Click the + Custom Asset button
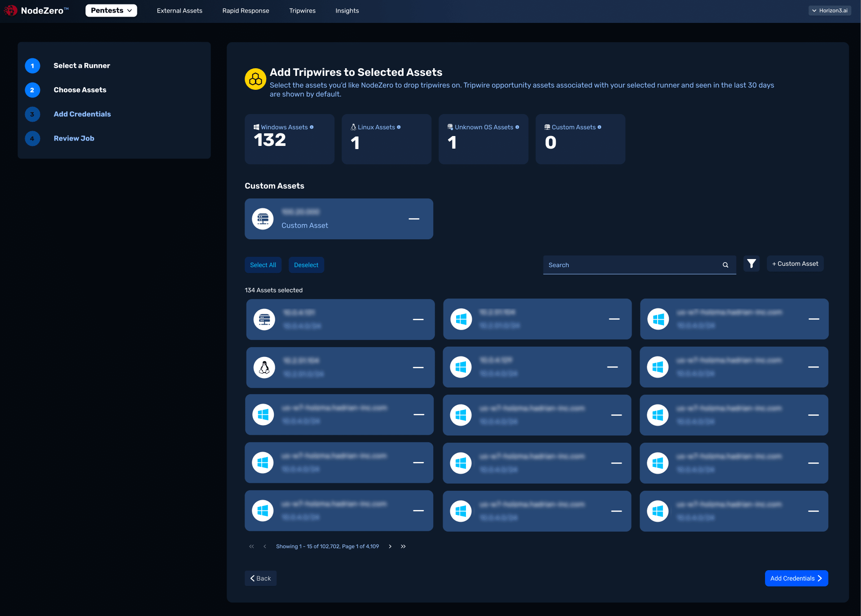This screenshot has height=616, width=861. pos(795,264)
